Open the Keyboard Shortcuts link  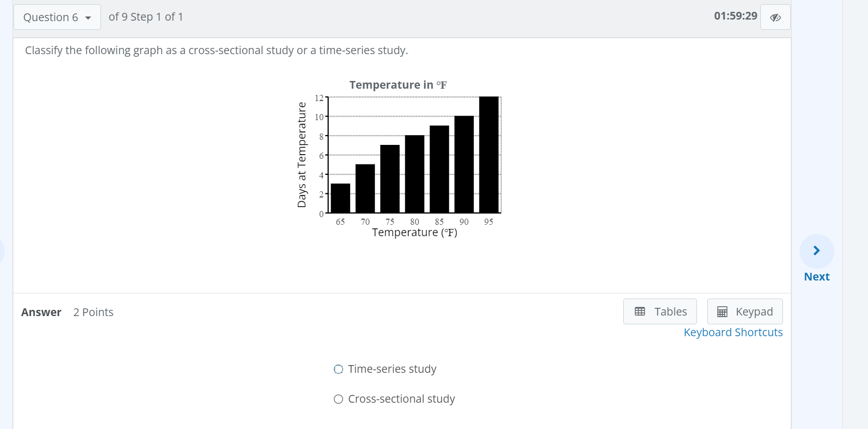[733, 332]
